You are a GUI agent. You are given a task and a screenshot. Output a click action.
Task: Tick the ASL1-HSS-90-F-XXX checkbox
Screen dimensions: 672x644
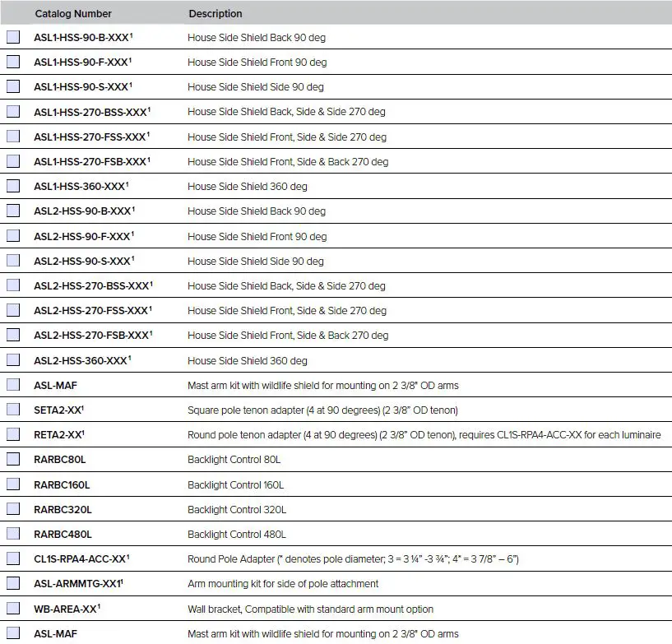tap(13, 62)
